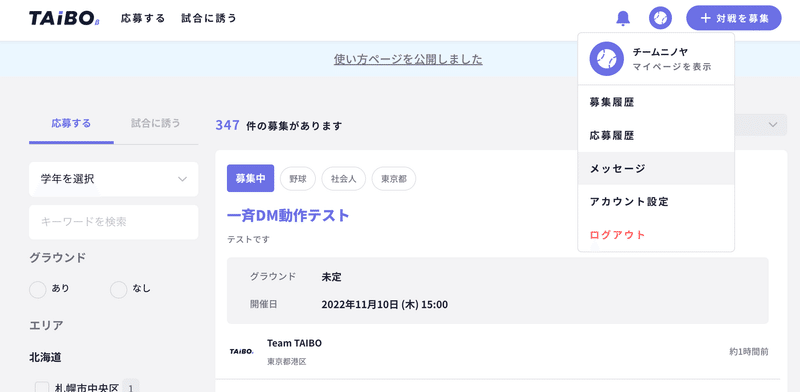Open the 学年を選択 dropdown
Screen dimensions: 800x392
pos(114,179)
